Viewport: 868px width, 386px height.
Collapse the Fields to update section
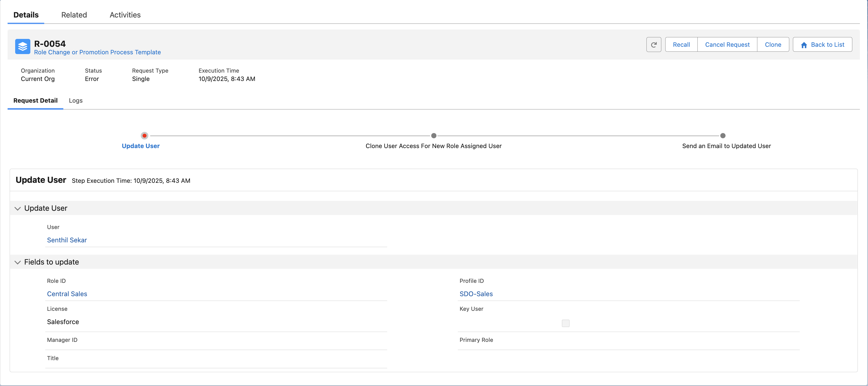coord(18,262)
